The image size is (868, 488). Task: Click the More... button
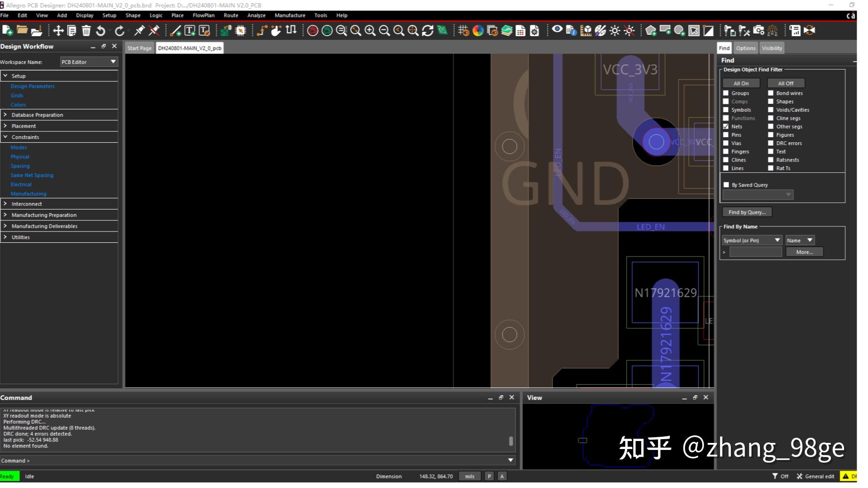point(805,252)
